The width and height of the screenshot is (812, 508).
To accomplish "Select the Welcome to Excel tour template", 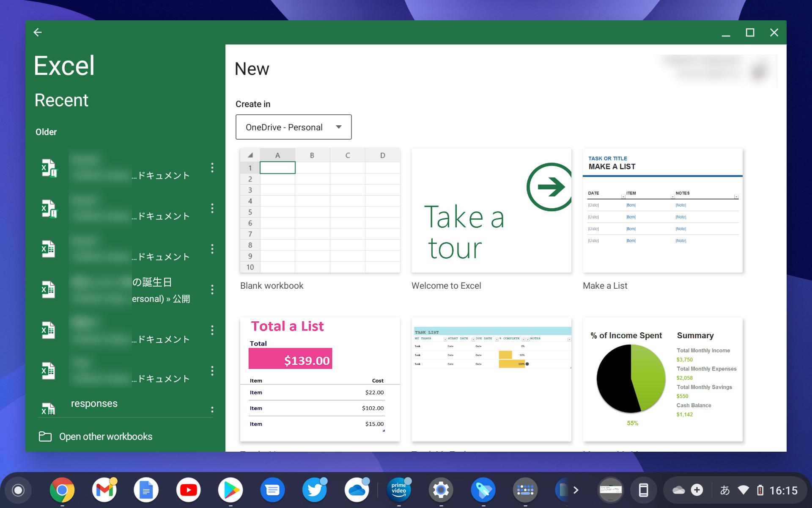I will tap(491, 211).
